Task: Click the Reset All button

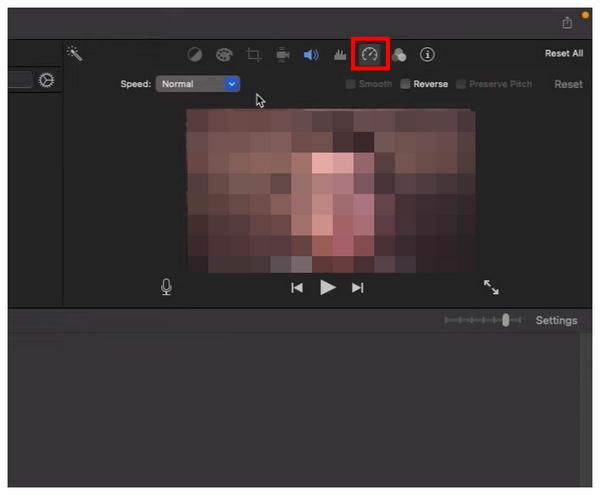Action: click(564, 53)
